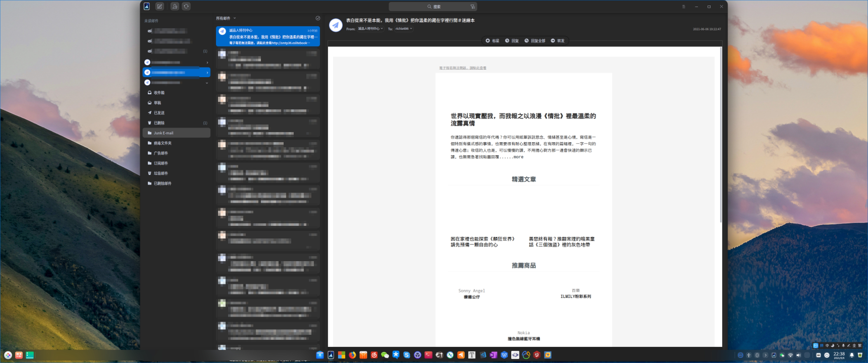Image resolution: width=868 pixels, height=363 pixels.
Task: Open the 所有邮件 filter dropdown
Action: point(226,18)
